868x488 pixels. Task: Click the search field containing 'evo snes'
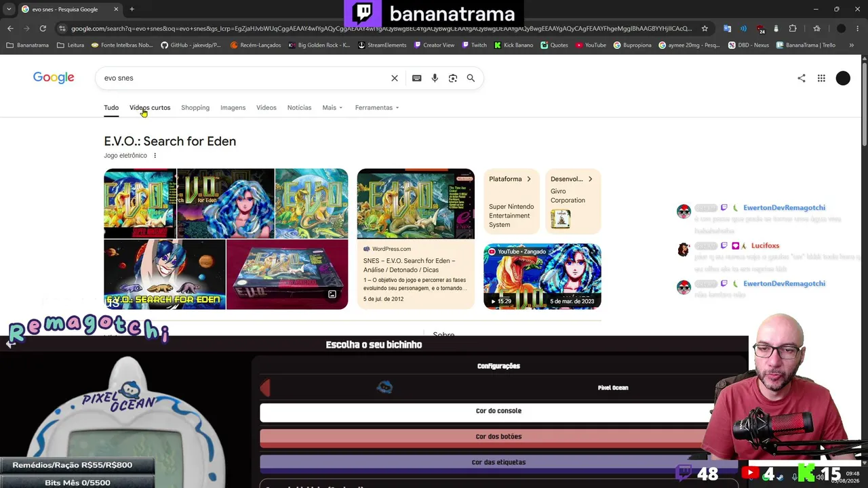click(244, 78)
